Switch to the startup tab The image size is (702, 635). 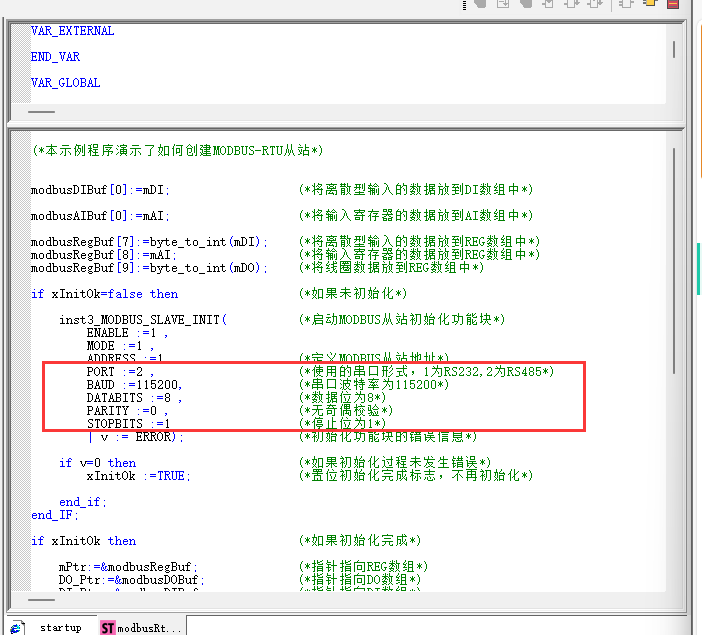(x=60, y=627)
